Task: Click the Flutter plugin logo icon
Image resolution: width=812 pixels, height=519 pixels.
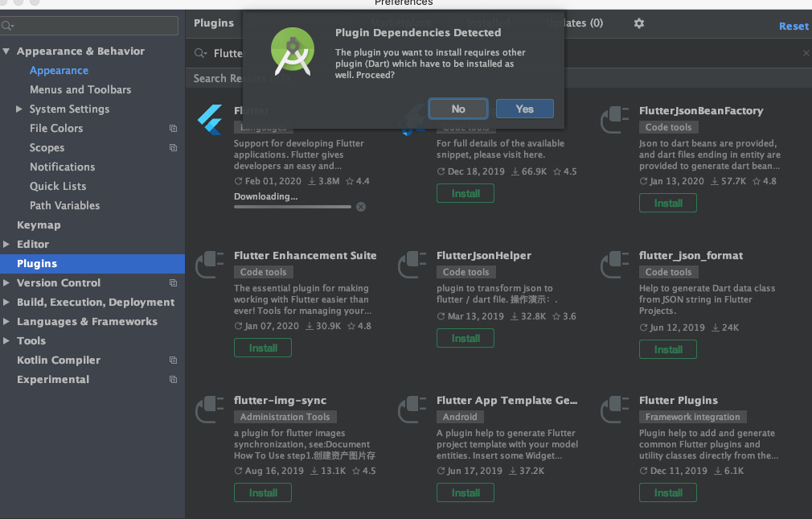Action: (210, 120)
